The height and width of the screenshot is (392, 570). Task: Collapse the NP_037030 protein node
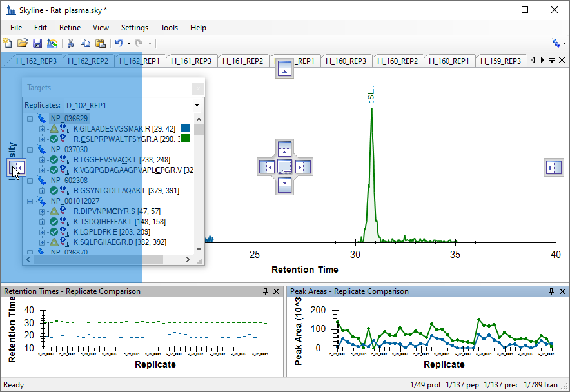click(30, 150)
